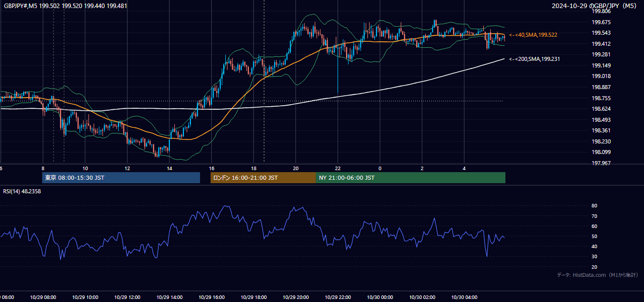Click the 10/30 04:00 date label
This screenshot has height=302, width=644.
[x=464, y=297]
